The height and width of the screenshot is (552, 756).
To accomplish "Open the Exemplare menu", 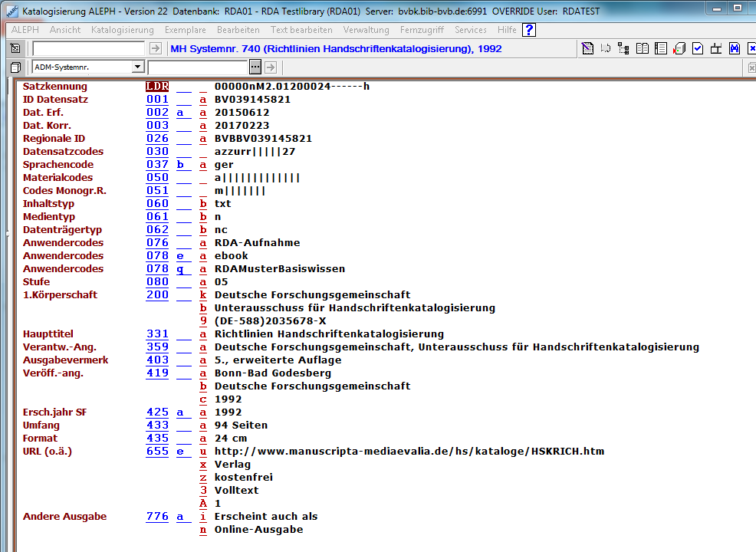I will pyautogui.click(x=185, y=30).
